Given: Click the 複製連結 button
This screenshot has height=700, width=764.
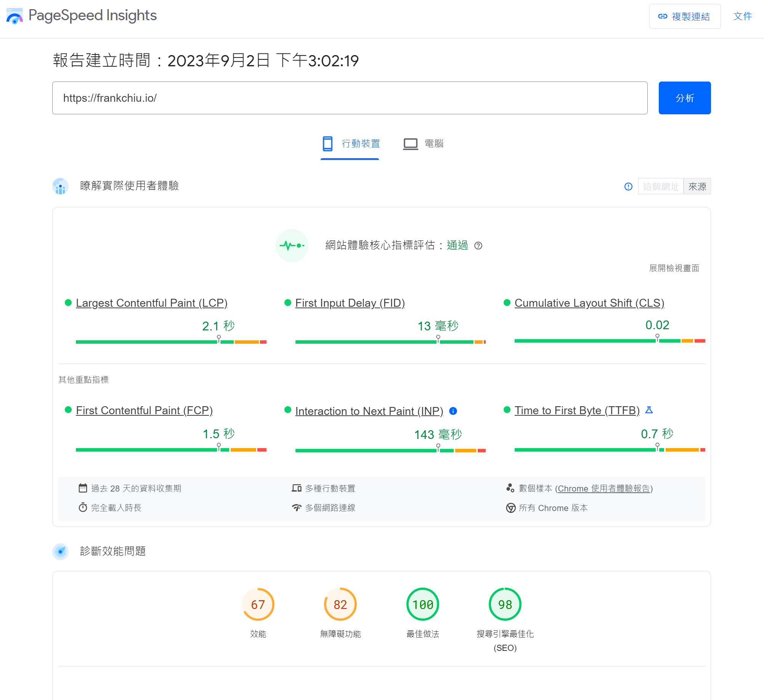Looking at the screenshot, I should pyautogui.click(x=684, y=16).
